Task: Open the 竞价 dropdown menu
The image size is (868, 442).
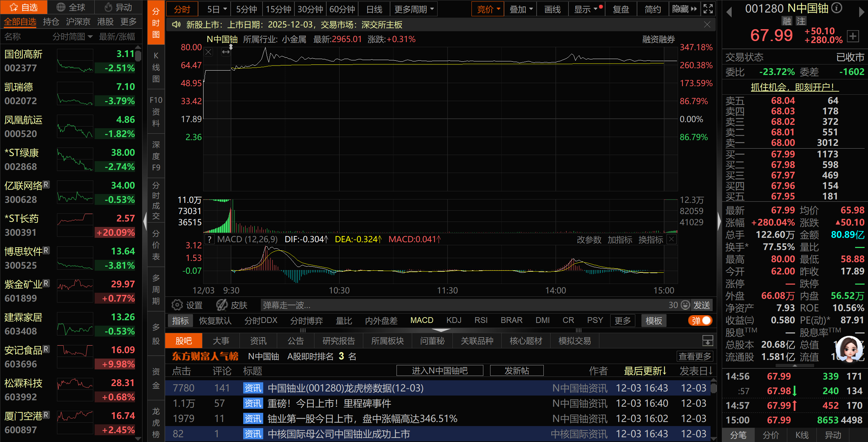Action: click(x=488, y=9)
